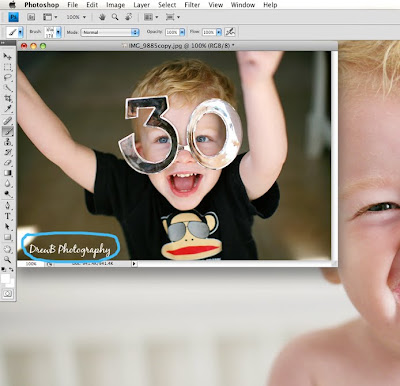Select the Magic Wand tool

point(7,88)
